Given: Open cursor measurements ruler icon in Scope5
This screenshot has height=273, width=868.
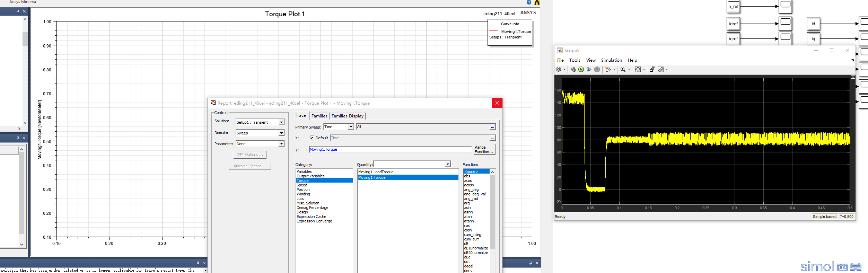Looking at the screenshot, I should point(661,69).
